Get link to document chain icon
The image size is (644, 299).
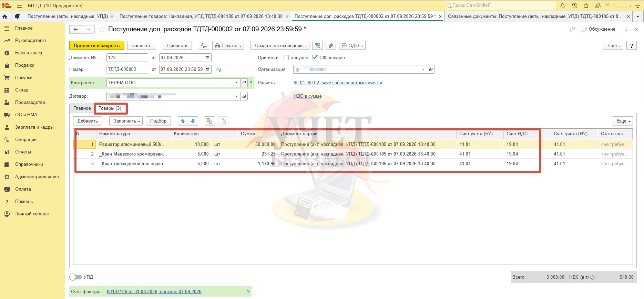pos(572,30)
